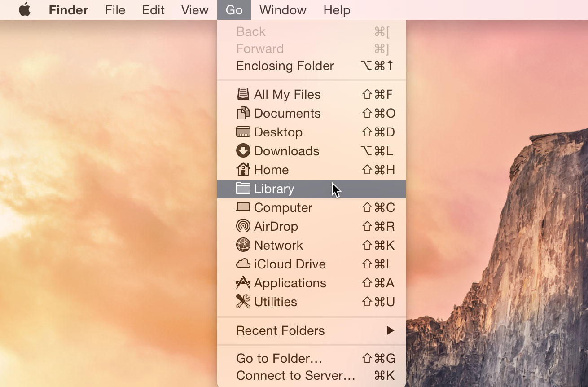This screenshot has height=387, width=588.
Task: Expand the Recent Folders submenu arrow
Action: 391,330
